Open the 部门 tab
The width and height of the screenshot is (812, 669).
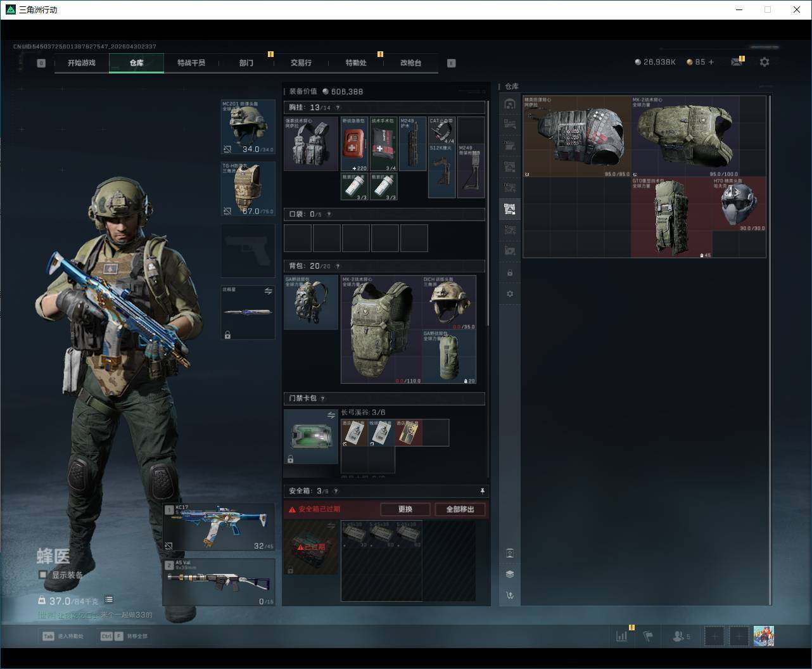[x=246, y=63]
